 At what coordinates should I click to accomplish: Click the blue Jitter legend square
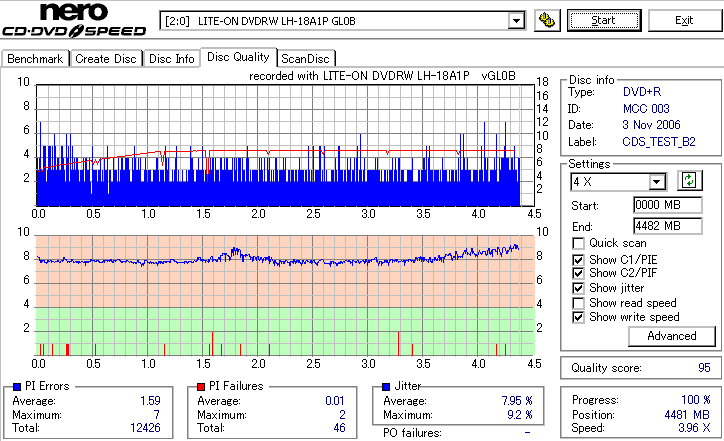(x=386, y=387)
